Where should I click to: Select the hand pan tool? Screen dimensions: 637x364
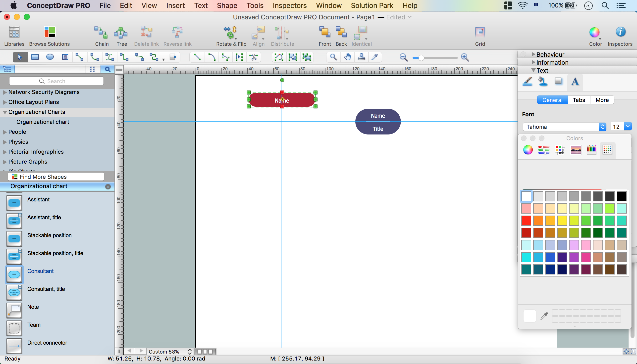(347, 57)
